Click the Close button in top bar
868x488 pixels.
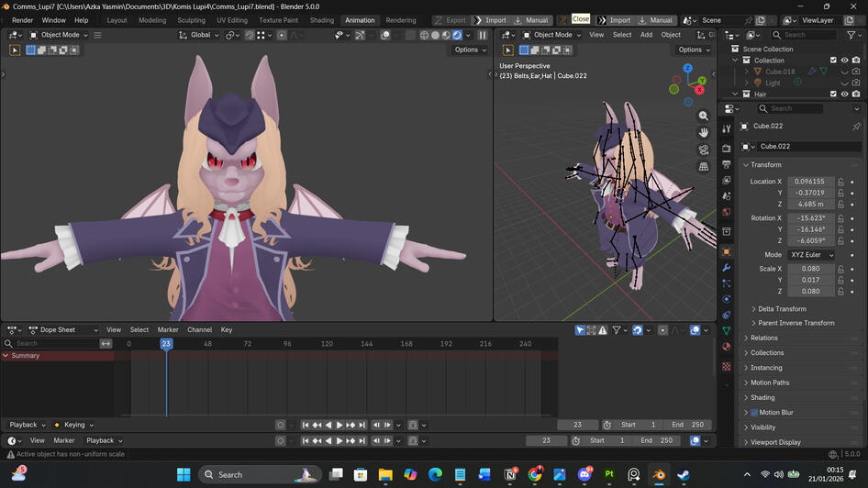581,19
